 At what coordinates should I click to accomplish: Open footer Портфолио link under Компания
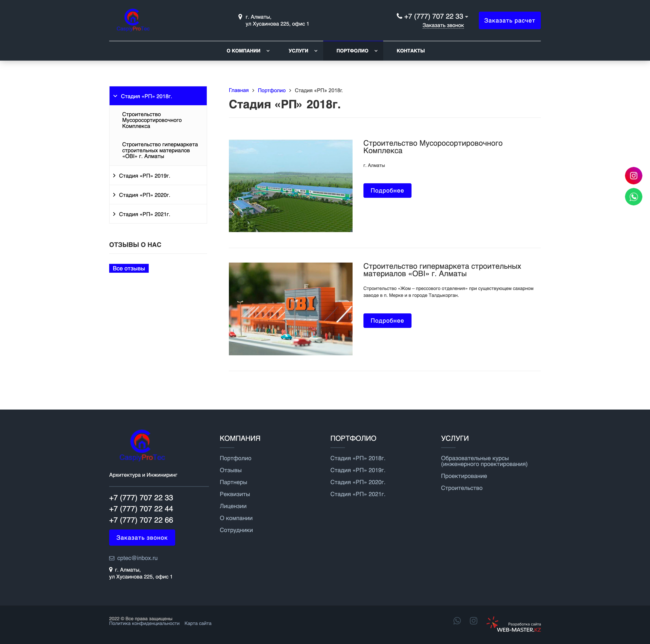click(236, 458)
